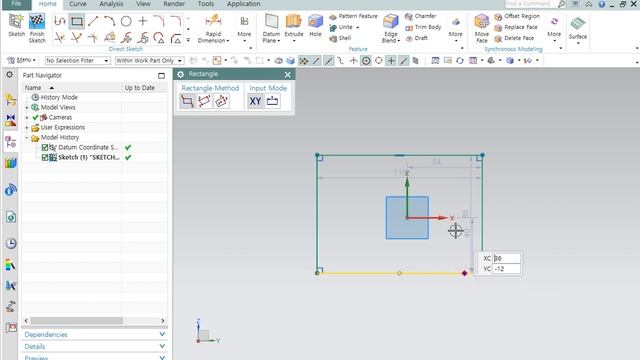This screenshot has width=640, height=360.
Task: Switch to the Tools ribbon tab
Action: pyautogui.click(x=206, y=4)
